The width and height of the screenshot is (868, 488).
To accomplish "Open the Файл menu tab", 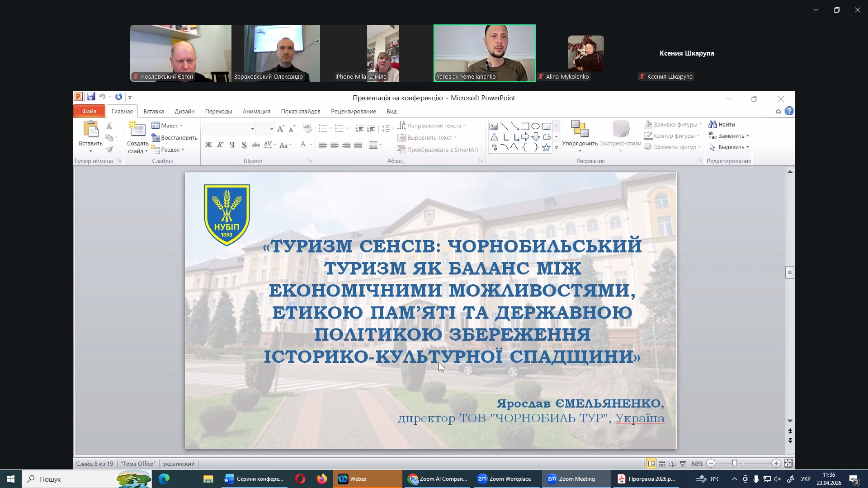I will click(89, 112).
